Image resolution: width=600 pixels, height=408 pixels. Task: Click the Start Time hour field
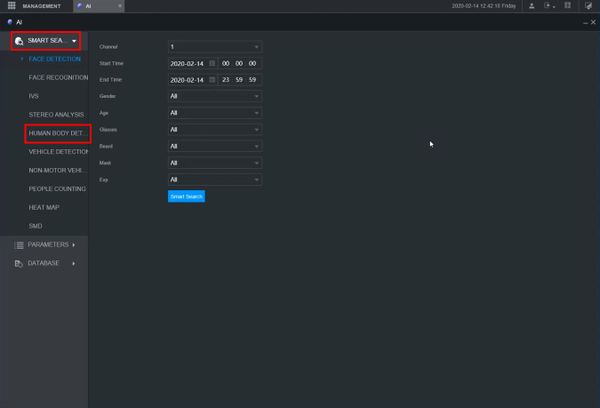tap(226, 63)
